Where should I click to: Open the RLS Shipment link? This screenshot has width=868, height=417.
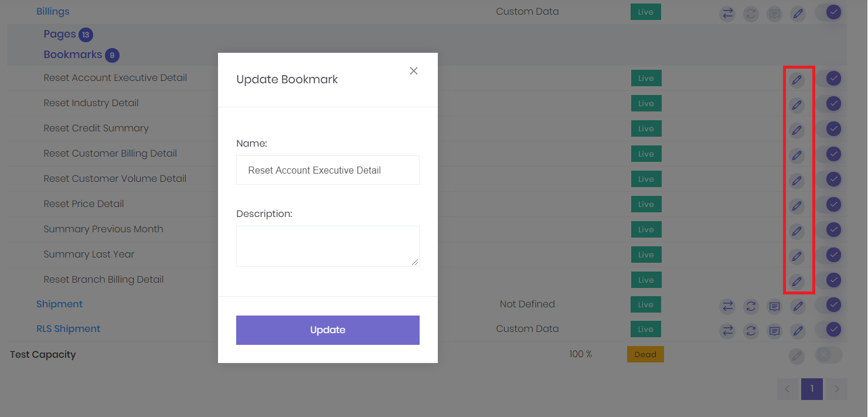[x=68, y=328]
